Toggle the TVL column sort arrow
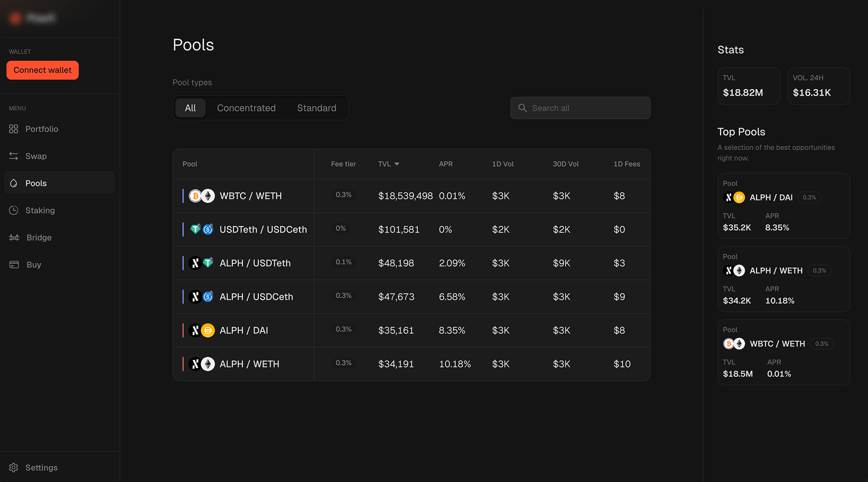 (397, 164)
